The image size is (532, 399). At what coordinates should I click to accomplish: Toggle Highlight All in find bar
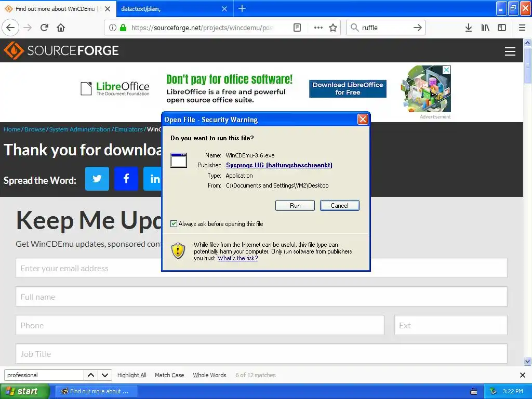131,375
